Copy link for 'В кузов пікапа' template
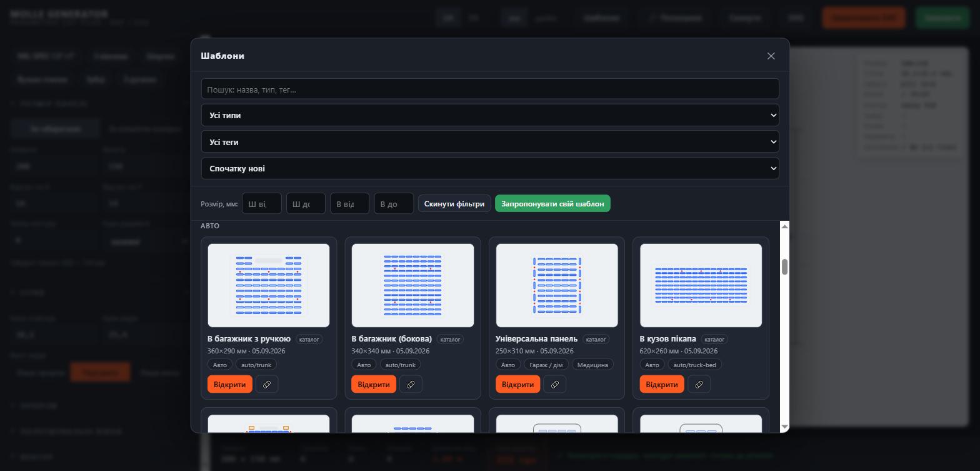Image resolution: width=980 pixels, height=471 pixels. (x=699, y=384)
